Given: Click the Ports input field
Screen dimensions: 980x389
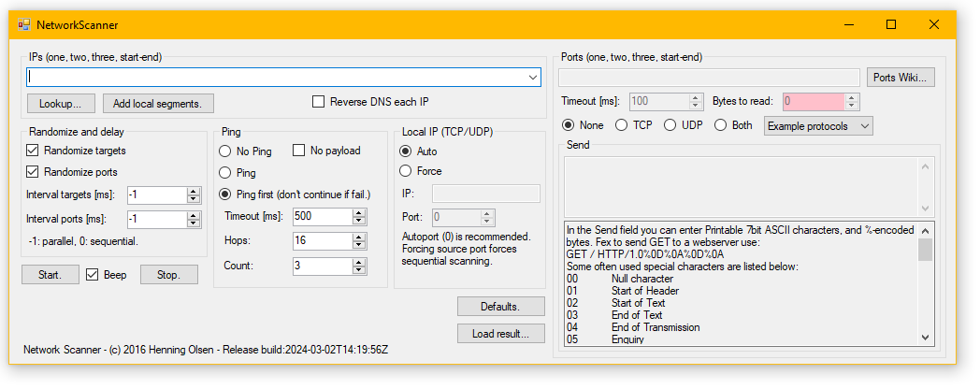Looking at the screenshot, I should point(709,78).
